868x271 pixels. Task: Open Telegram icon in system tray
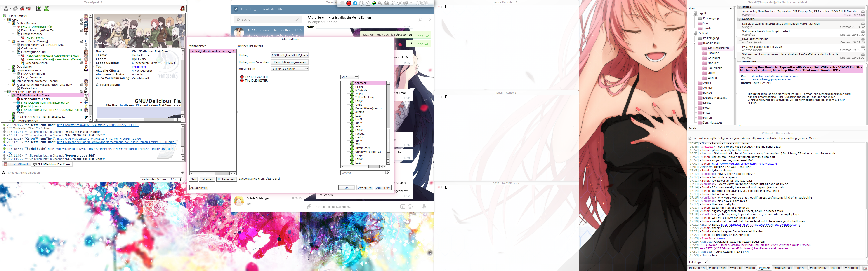pyautogui.click(x=355, y=3)
